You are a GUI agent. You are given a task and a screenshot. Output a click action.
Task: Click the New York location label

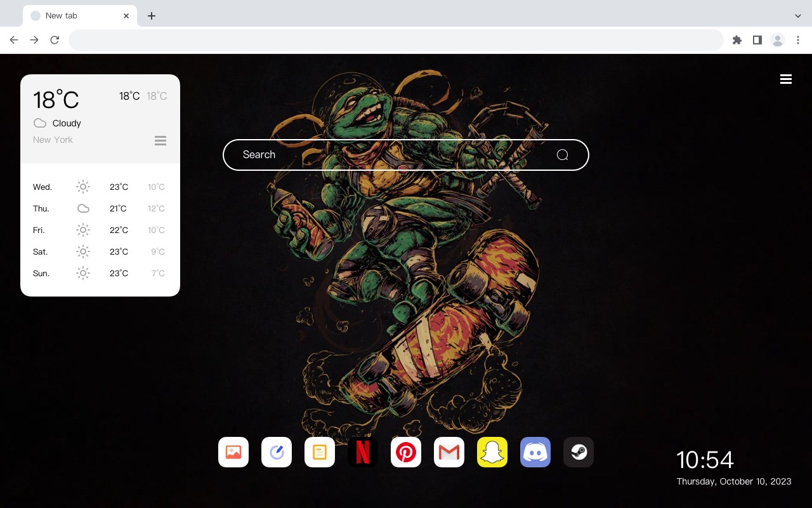tap(53, 140)
